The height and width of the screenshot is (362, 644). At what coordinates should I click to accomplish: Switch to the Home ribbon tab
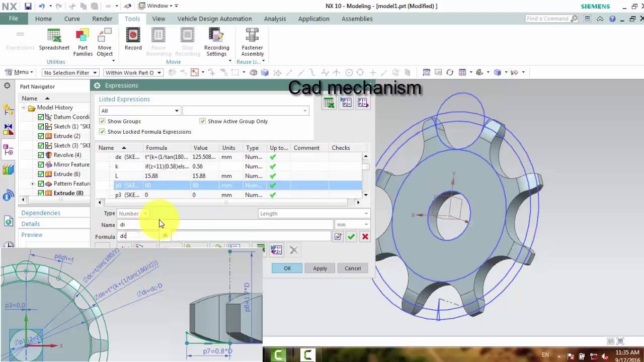tap(43, 19)
